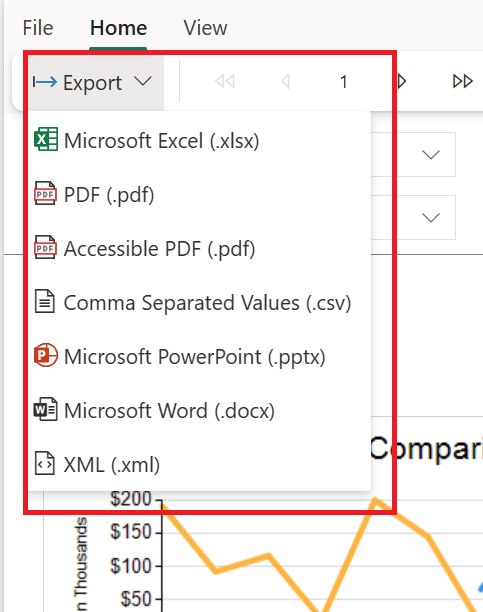Go to first page button
483x612 pixels.
[x=225, y=82]
